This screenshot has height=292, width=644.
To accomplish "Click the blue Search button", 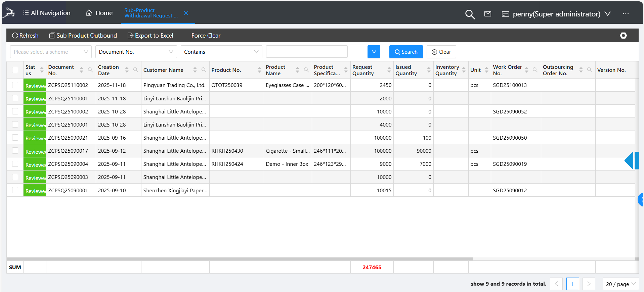I will point(406,52).
